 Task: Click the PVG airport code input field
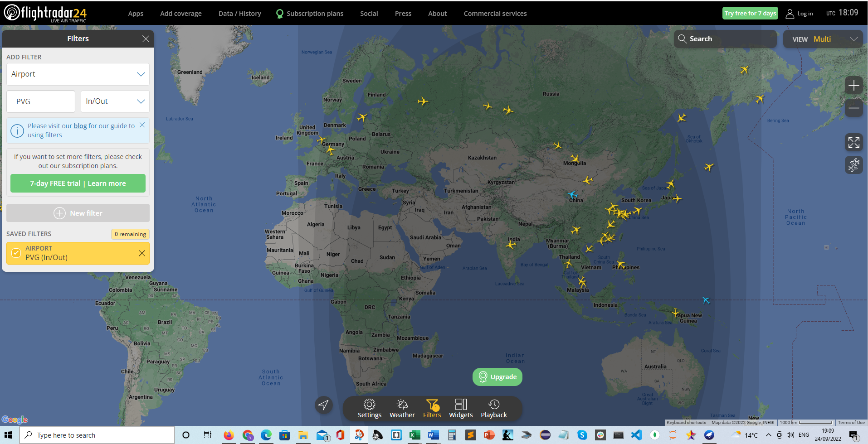coord(41,101)
